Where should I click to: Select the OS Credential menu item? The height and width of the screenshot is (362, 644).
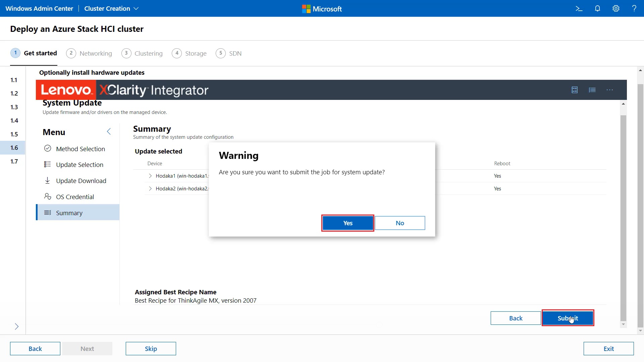click(75, 196)
